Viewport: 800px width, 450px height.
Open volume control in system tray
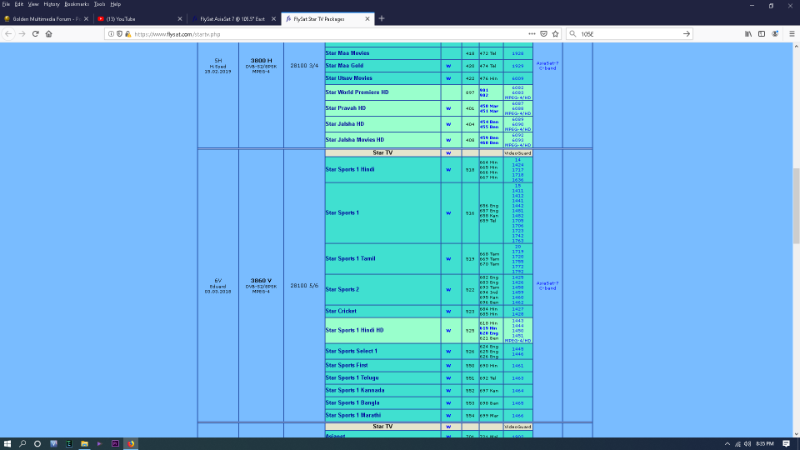[747, 444]
